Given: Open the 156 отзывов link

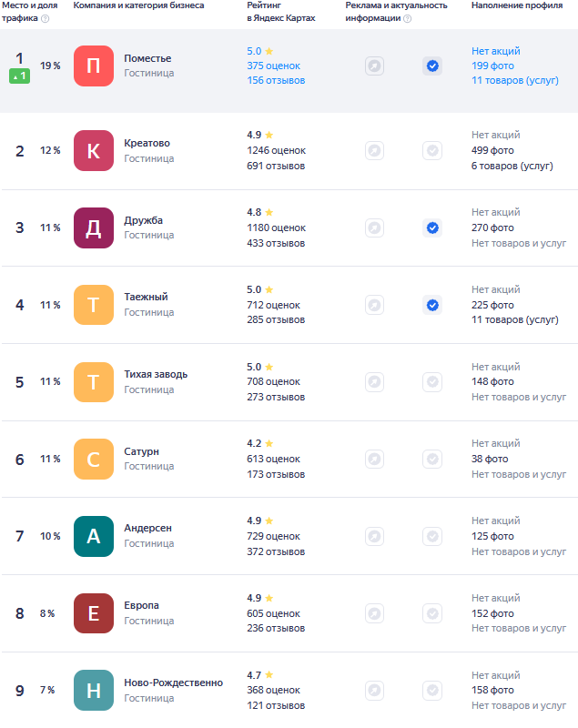Looking at the screenshot, I should coord(276,80).
